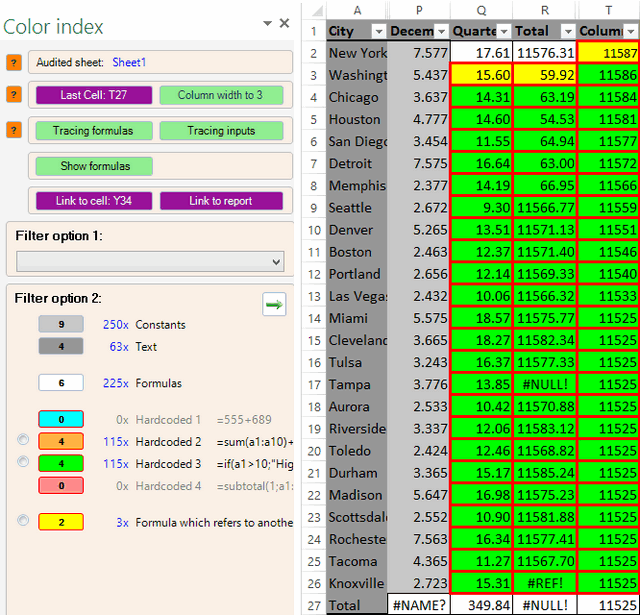Image resolution: width=640 pixels, height=615 pixels.
Task: Select row 27 header
Action: pos(314,606)
